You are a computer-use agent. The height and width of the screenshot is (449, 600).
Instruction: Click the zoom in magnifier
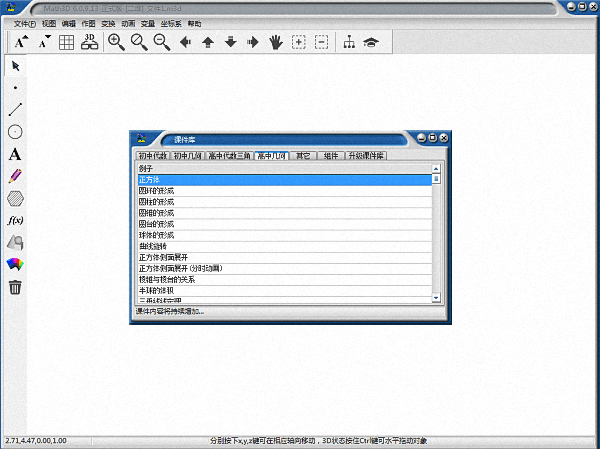coord(116,42)
